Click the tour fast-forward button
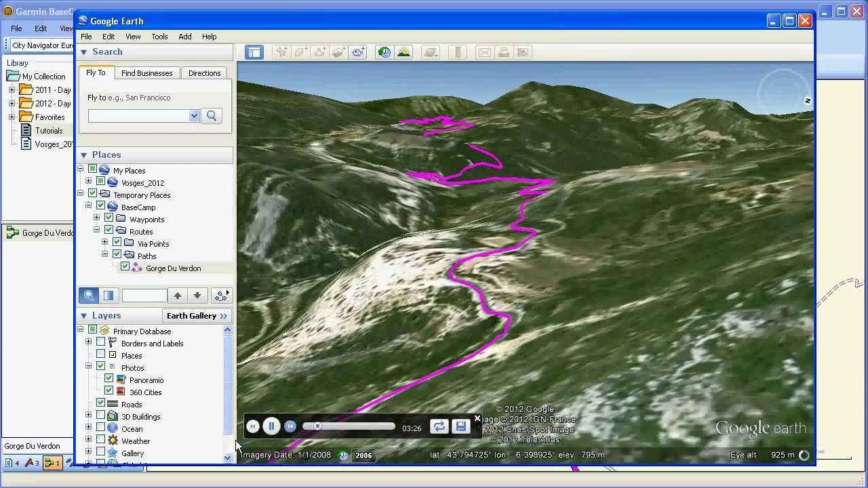Image resolution: width=868 pixels, height=488 pixels. click(x=290, y=426)
